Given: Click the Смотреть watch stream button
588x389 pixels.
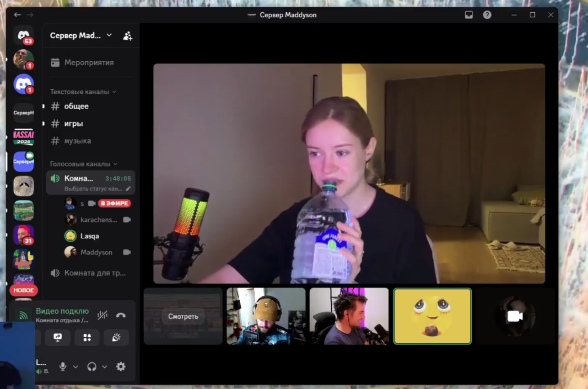Looking at the screenshot, I should [183, 316].
